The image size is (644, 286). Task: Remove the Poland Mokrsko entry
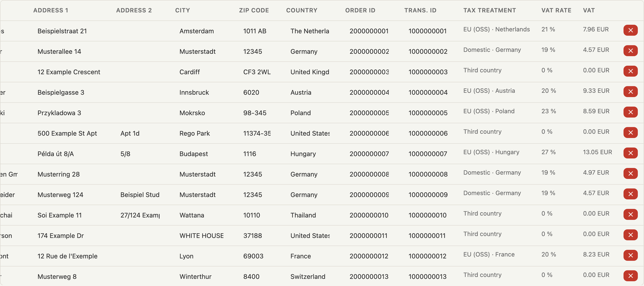tap(630, 112)
